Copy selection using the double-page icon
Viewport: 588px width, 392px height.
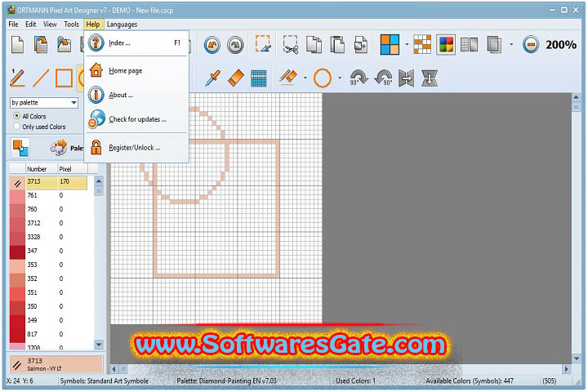(314, 45)
